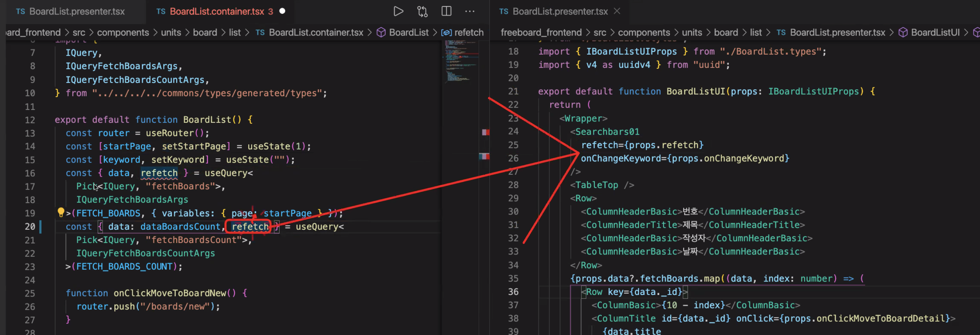Close the right BoardList.presenter.tsx tab
The image size is (980, 335).
pos(617,11)
